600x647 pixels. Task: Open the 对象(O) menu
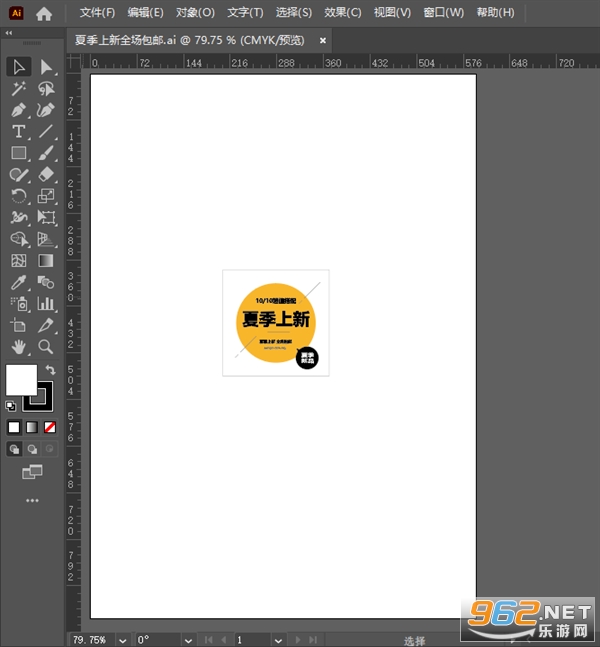point(195,13)
